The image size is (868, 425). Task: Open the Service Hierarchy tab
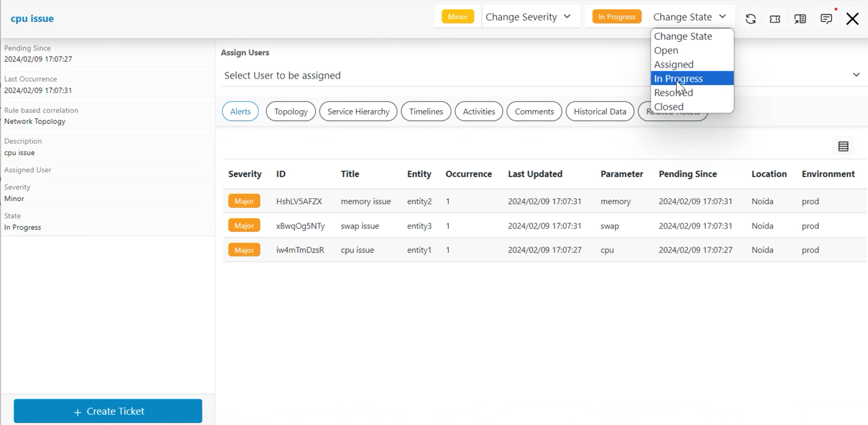pyautogui.click(x=358, y=111)
